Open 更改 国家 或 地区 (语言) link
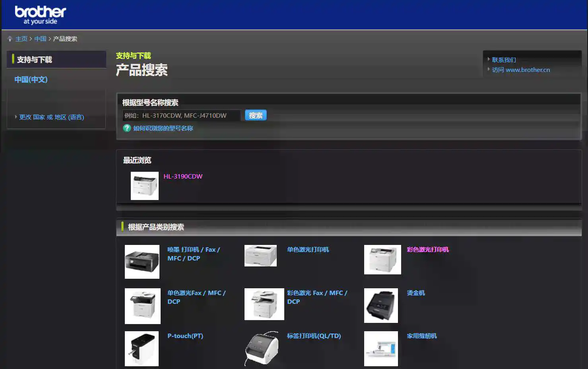Screen dimensions: 588x369 point(52,117)
